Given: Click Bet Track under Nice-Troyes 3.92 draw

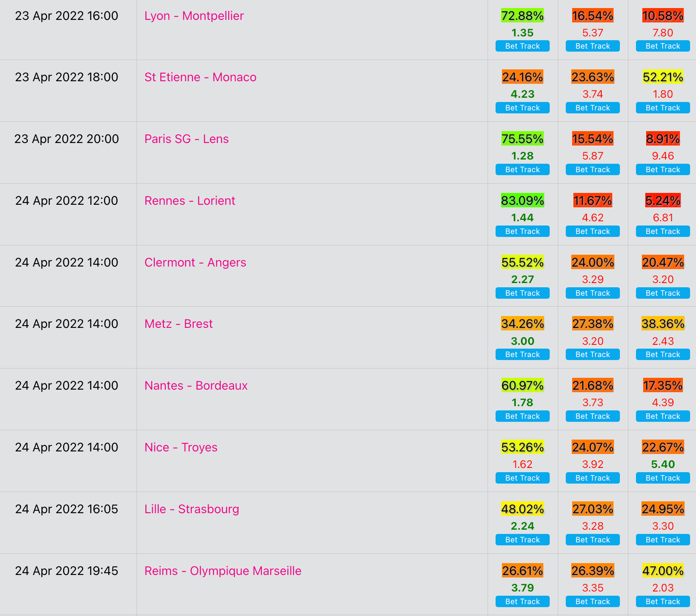Looking at the screenshot, I should pos(593,478).
